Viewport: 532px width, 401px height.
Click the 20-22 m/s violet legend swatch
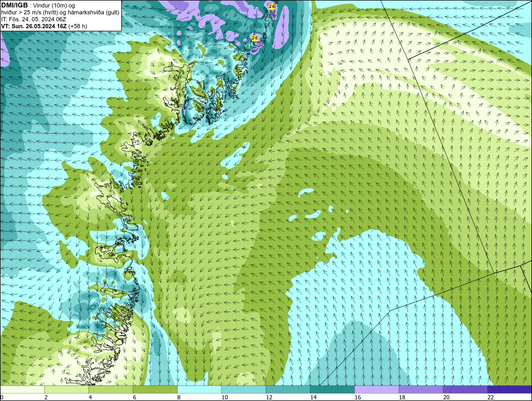pos(465,389)
